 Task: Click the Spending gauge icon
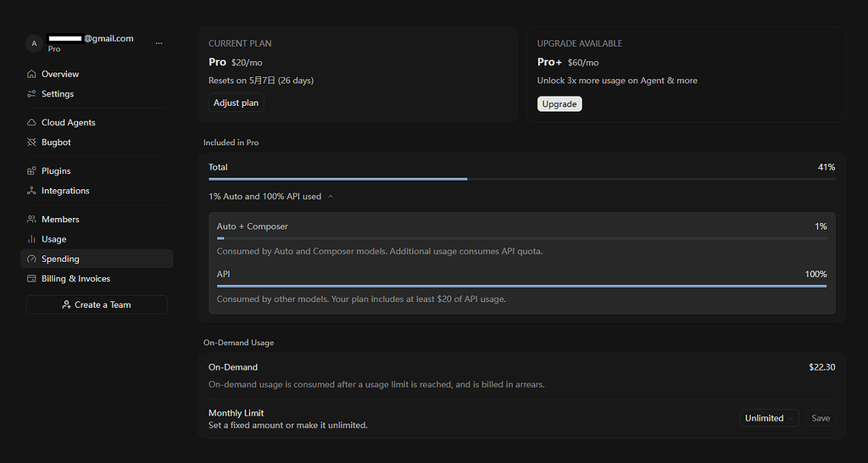coord(31,259)
